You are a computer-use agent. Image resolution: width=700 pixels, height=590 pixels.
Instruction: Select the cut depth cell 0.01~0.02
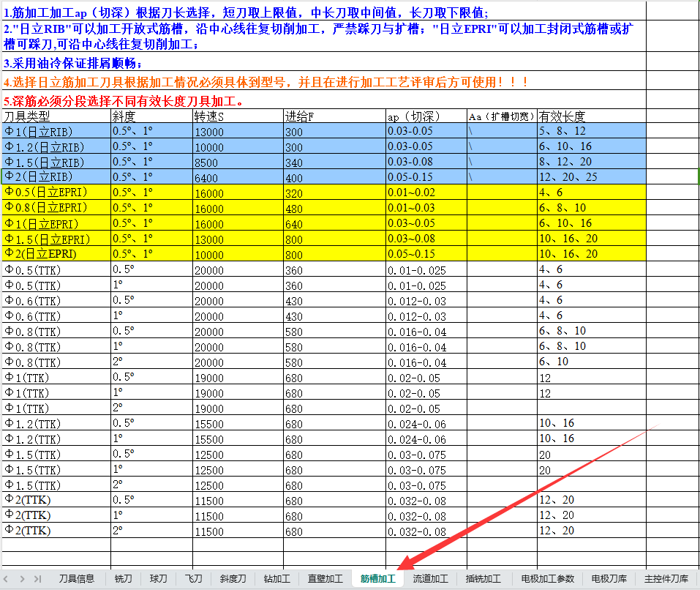pyautogui.click(x=426, y=192)
